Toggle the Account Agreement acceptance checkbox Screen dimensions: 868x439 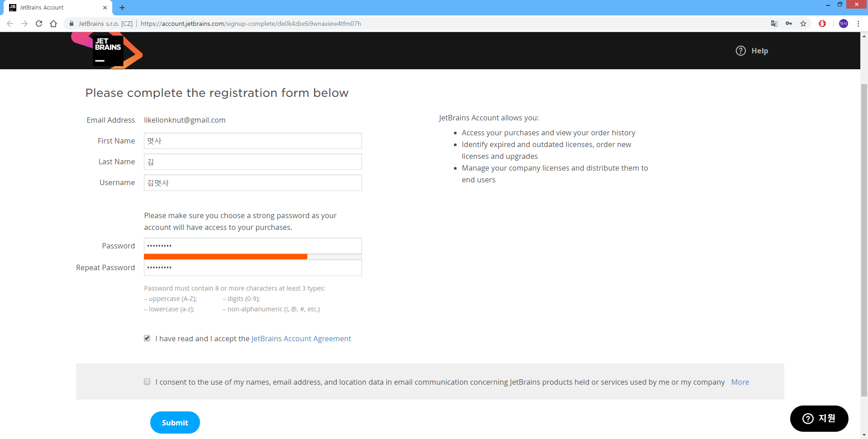[x=147, y=338]
